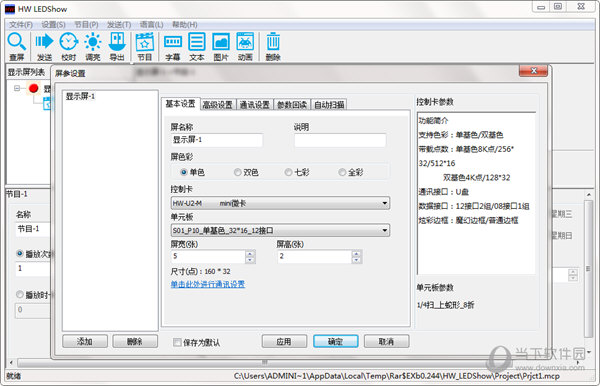Open the 控制卡 HW-U2-M dropdown
Screen dimensions: 600x386
click(280, 203)
